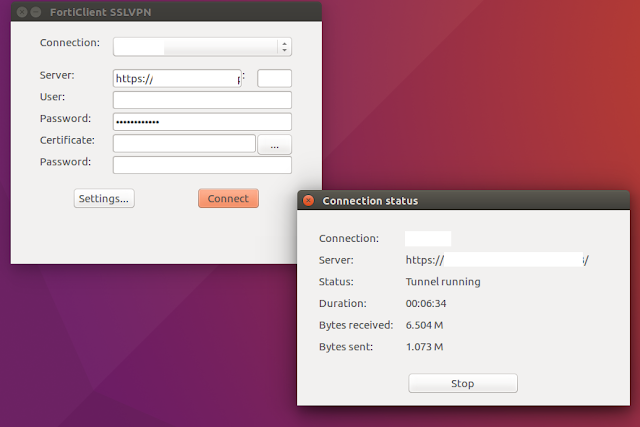Browse for certificate with the ... button
640x427 pixels.
pos(274,145)
